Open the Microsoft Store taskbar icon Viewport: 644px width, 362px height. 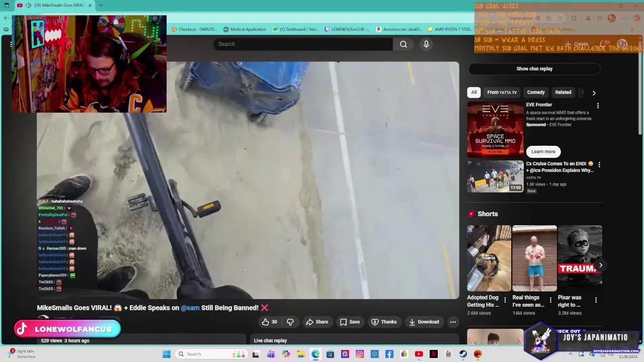(x=330, y=354)
